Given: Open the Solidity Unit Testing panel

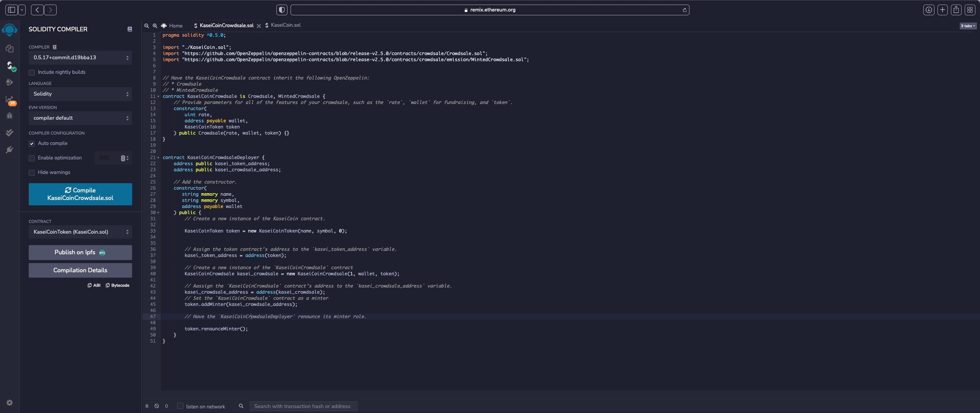Looking at the screenshot, I should pyautogui.click(x=9, y=132).
